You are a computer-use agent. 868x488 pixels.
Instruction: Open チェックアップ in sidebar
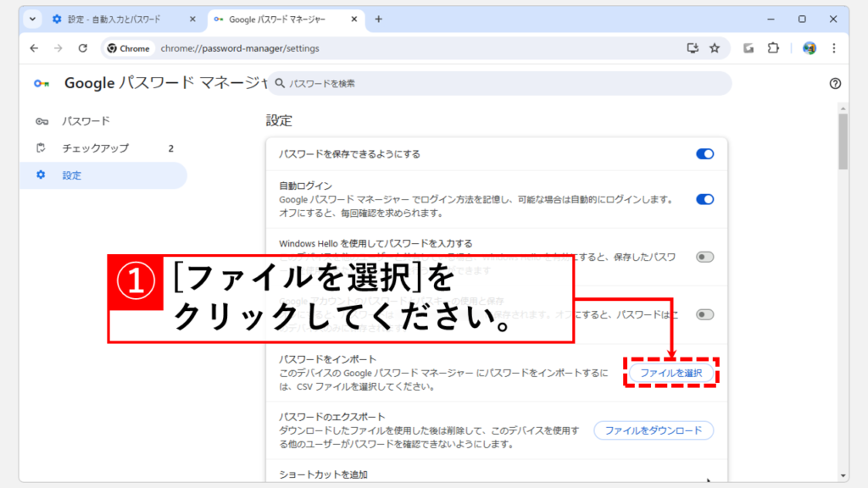(95, 148)
